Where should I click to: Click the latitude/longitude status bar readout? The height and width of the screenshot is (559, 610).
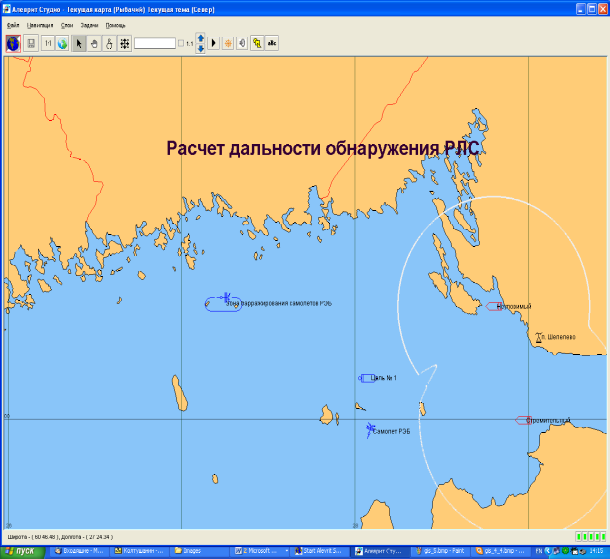click(60, 537)
